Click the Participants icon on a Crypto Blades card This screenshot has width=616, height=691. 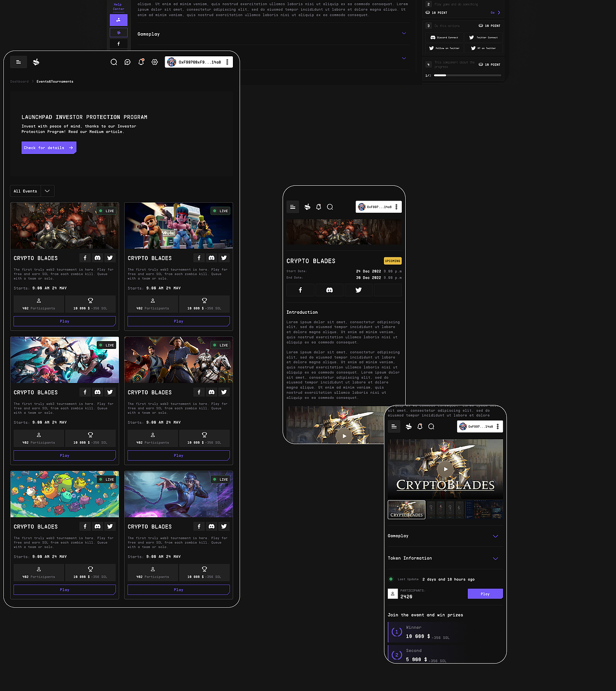click(38, 300)
